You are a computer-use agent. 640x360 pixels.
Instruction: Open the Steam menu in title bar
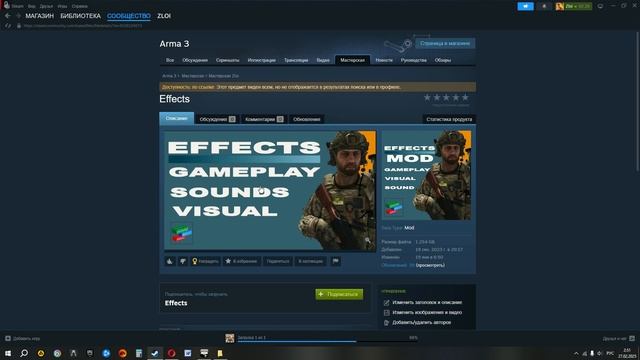click(x=17, y=6)
